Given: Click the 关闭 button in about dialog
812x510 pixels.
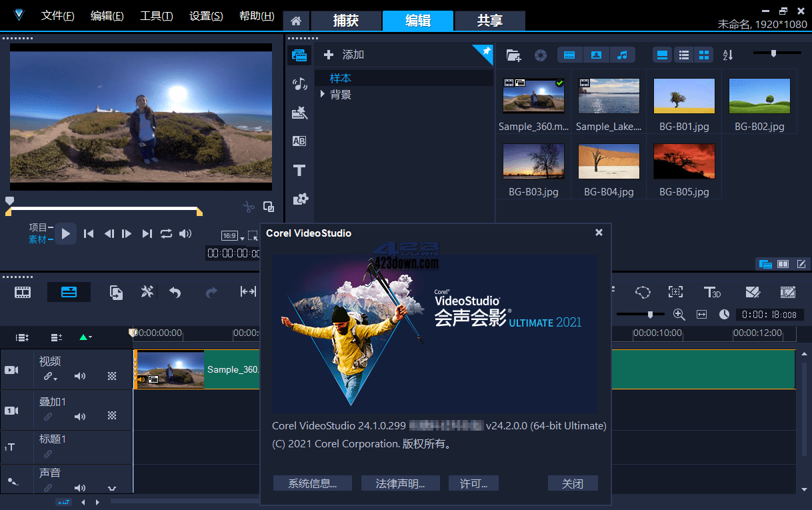Looking at the screenshot, I should point(572,483).
